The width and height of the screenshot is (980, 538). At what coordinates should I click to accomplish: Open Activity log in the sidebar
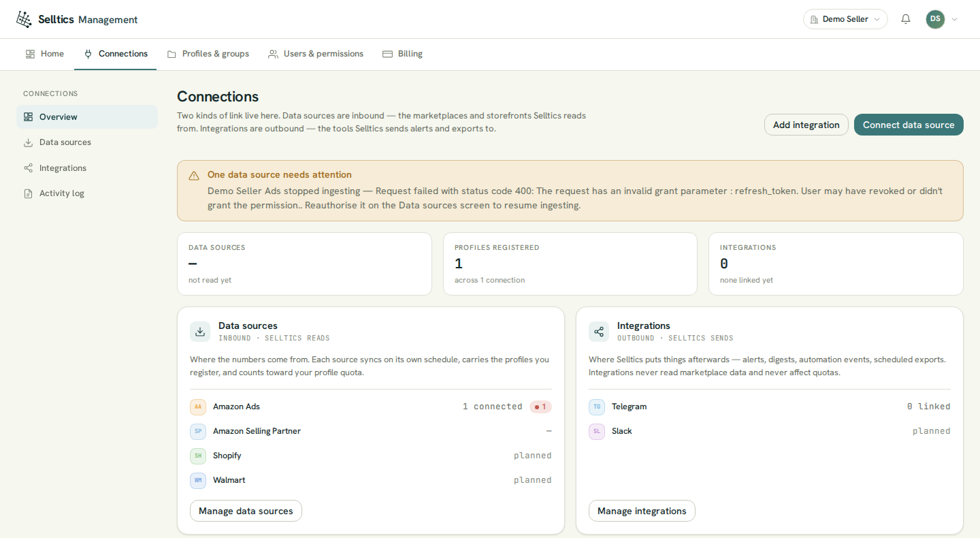pyautogui.click(x=87, y=193)
